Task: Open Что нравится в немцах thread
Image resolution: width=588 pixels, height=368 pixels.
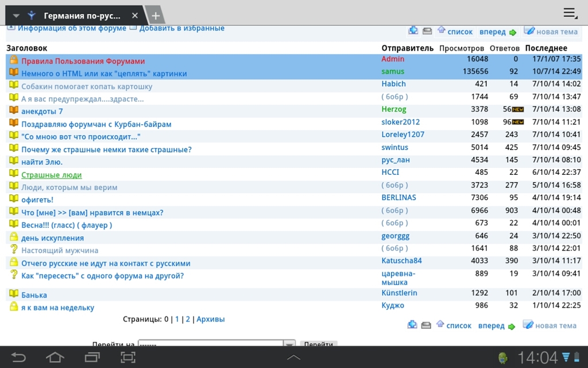Action: 92,213
